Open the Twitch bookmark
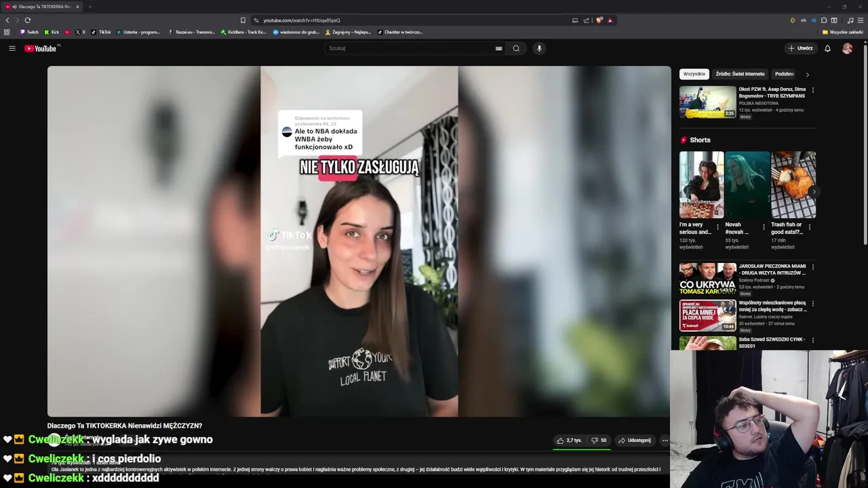Screen dimensions: 868x488 [x=29, y=32]
